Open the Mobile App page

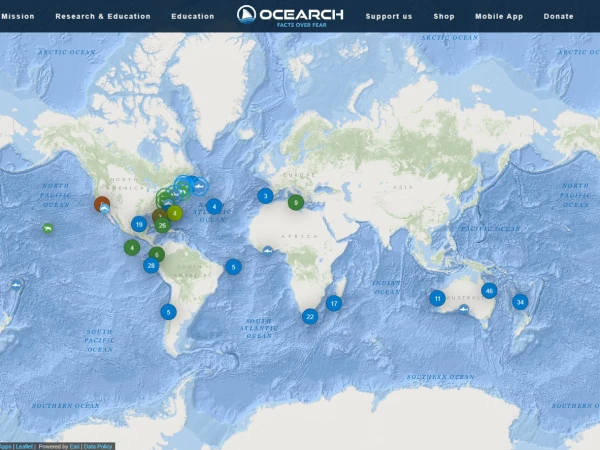pyautogui.click(x=499, y=16)
